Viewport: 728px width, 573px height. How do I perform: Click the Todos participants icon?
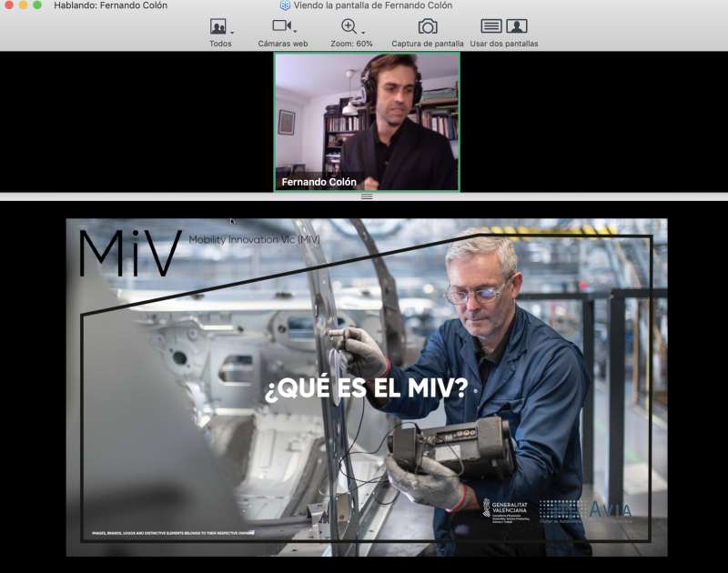tap(217, 26)
